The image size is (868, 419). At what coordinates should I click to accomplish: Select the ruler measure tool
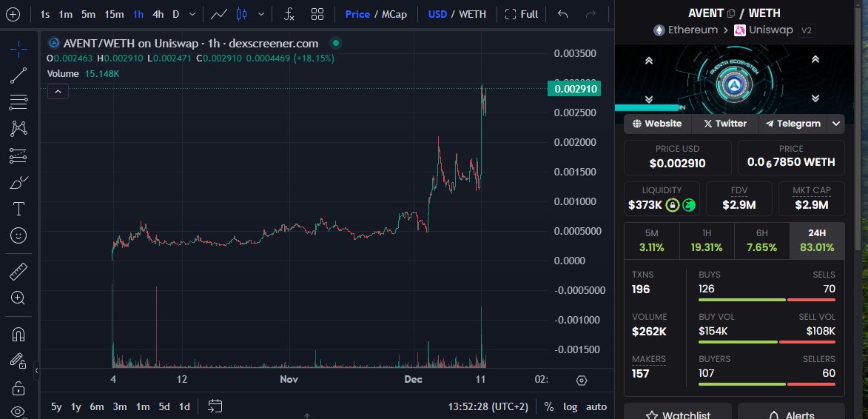coord(18,271)
